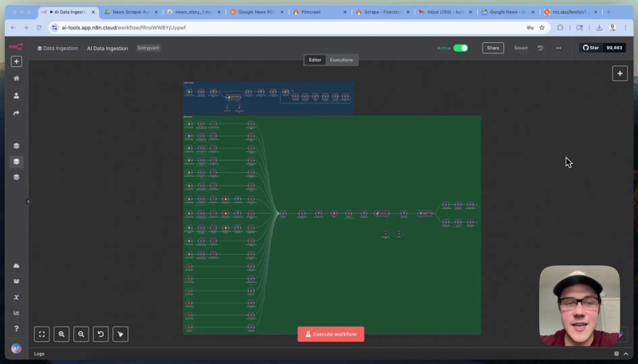Click the address bar URL
Screen dimensions: 638x364
click(124, 28)
